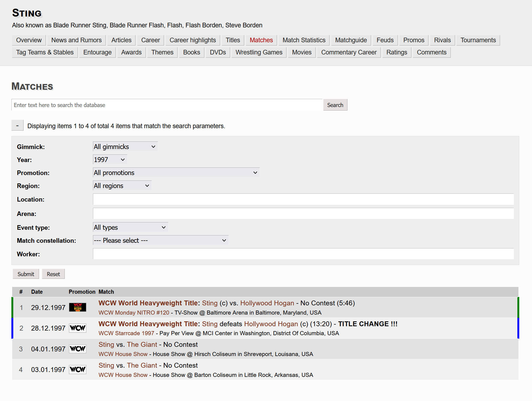Open the Year dropdown showing 1997
The height and width of the screenshot is (401, 532).
[x=110, y=160]
